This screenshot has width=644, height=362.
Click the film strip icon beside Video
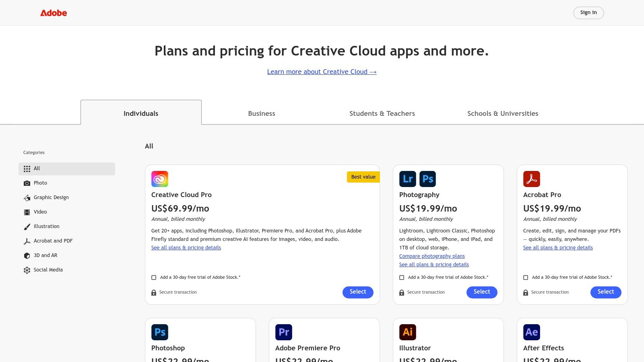coord(27,212)
